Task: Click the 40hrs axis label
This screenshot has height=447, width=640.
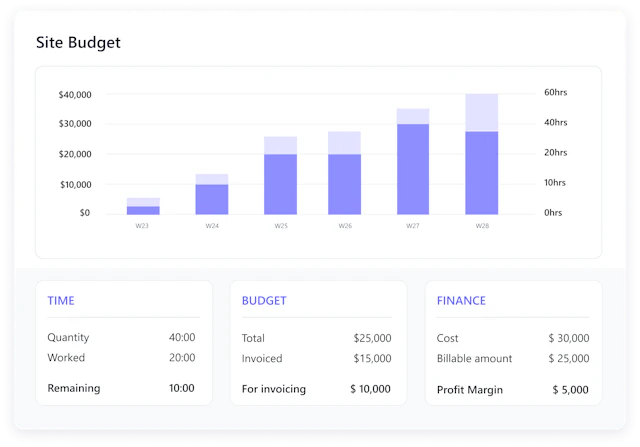Action: pyautogui.click(x=556, y=122)
